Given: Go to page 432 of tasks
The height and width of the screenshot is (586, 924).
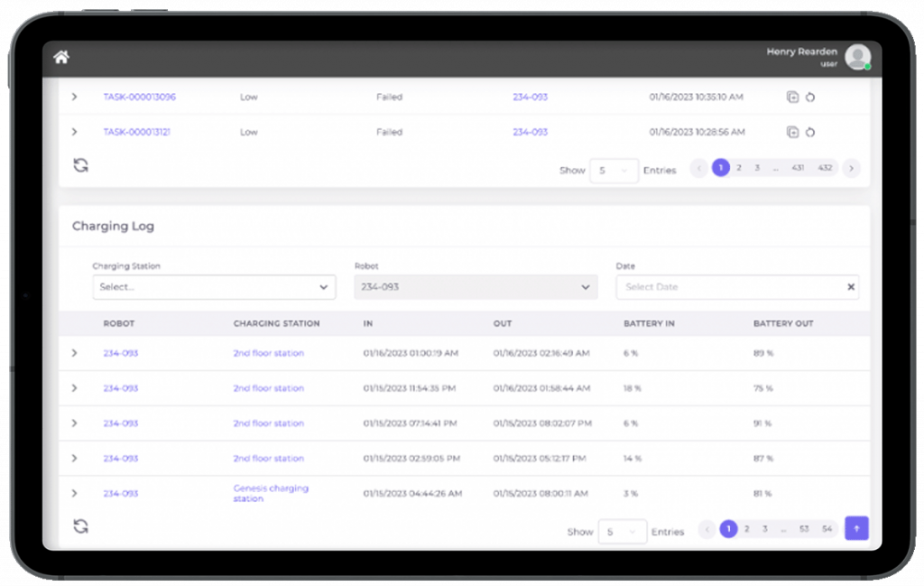Looking at the screenshot, I should pyautogui.click(x=825, y=168).
